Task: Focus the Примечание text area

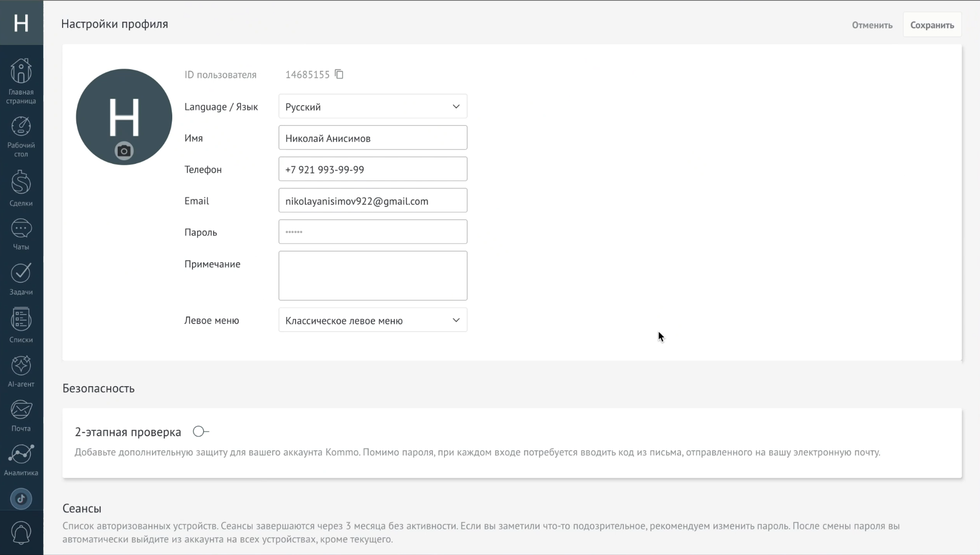Action: coord(372,275)
